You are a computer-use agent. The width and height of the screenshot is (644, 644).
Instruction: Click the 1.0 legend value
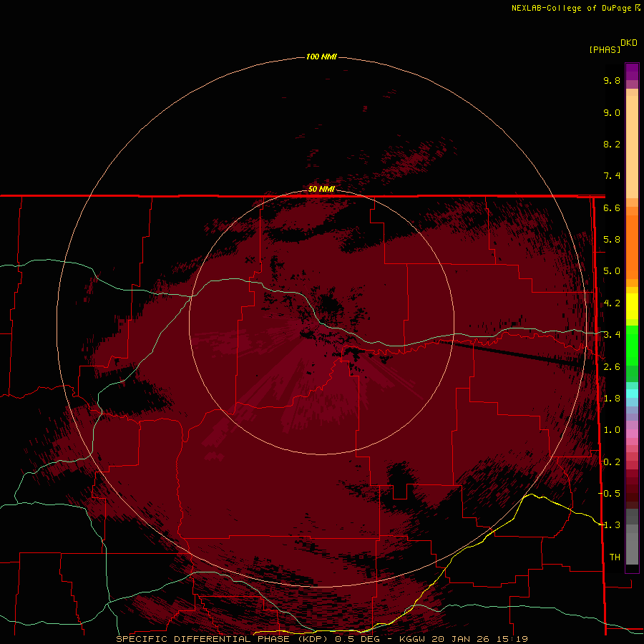coord(612,430)
